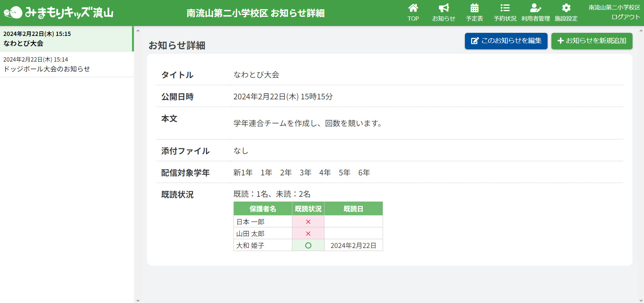Select the ドッジボール大会のお知らせ notice
644x303 pixels.
tap(67, 64)
